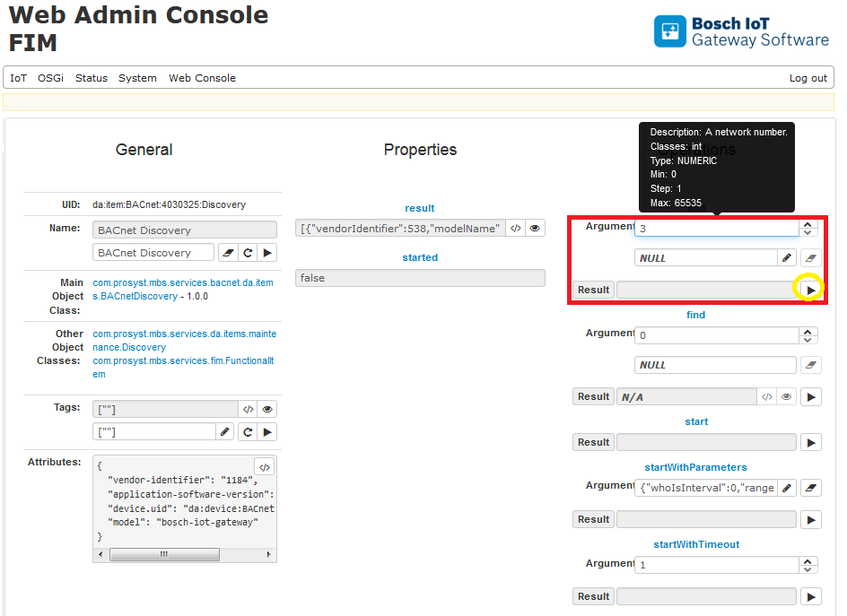Screen dimensions: 847x616
Task: Run the yellow-circled play button
Action: pyautogui.click(x=810, y=290)
